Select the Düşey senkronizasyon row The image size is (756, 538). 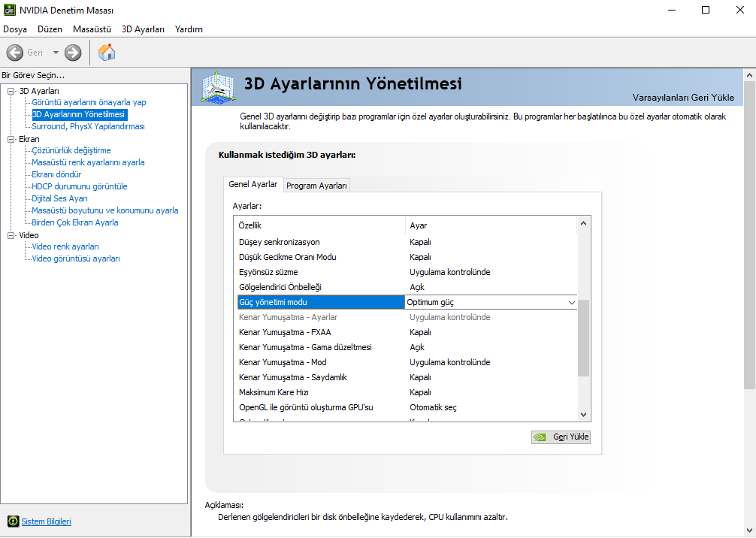[407, 242]
